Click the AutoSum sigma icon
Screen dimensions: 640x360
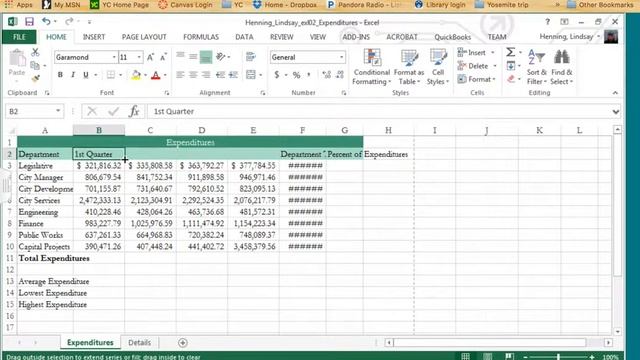tap(511, 52)
